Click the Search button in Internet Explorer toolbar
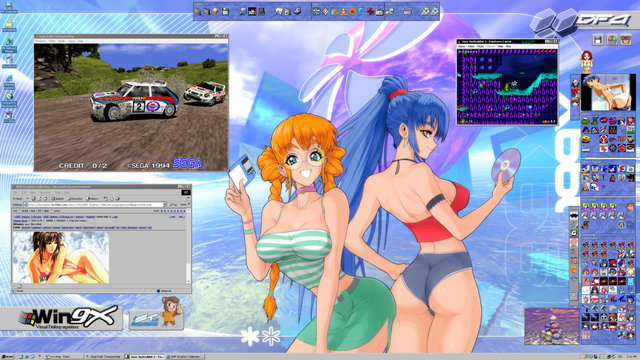The image size is (640, 360). click(58, 199)
